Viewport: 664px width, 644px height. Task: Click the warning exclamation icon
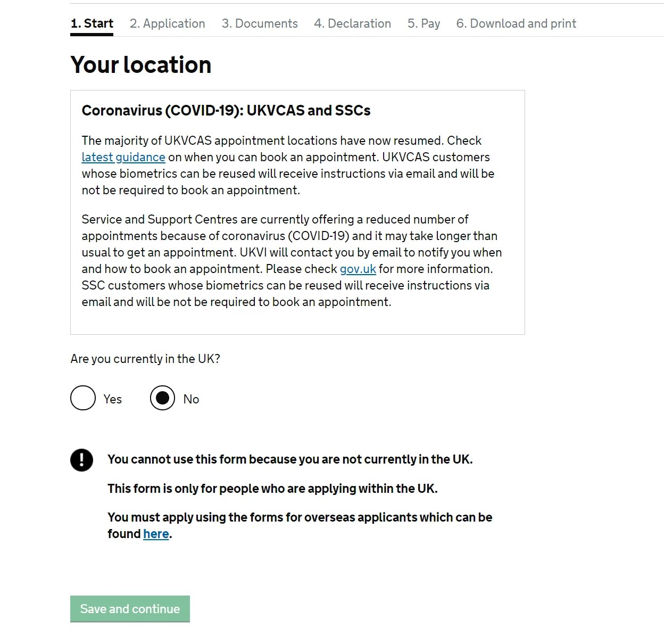(81, 460)
